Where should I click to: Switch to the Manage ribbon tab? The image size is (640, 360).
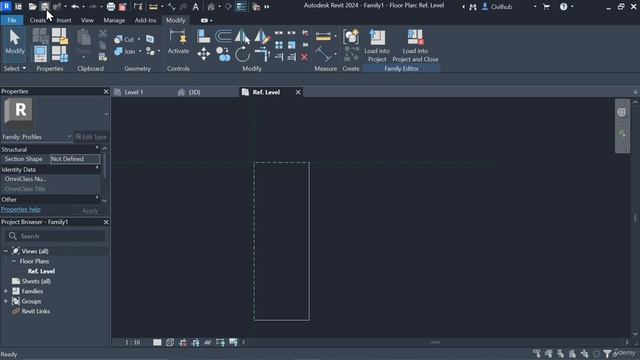114,20
